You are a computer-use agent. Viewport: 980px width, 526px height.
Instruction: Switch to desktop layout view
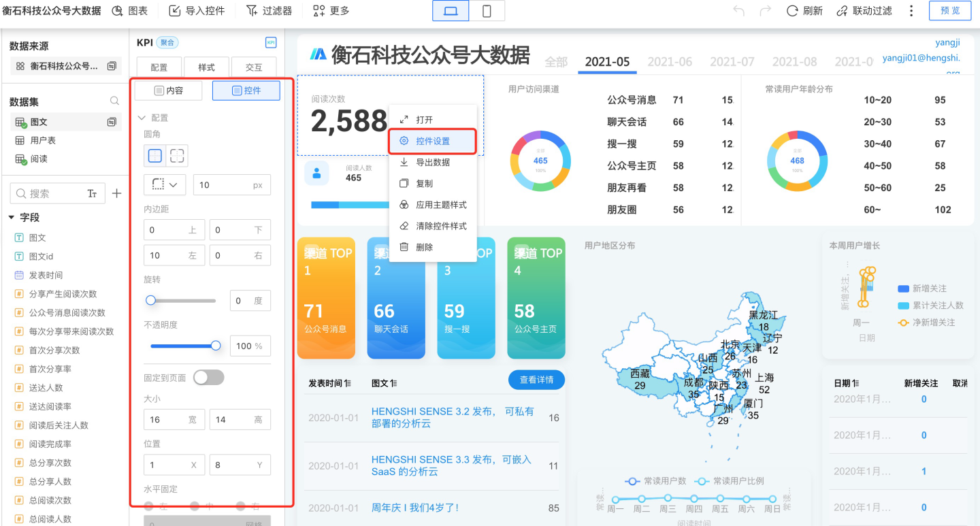point(451,11)
